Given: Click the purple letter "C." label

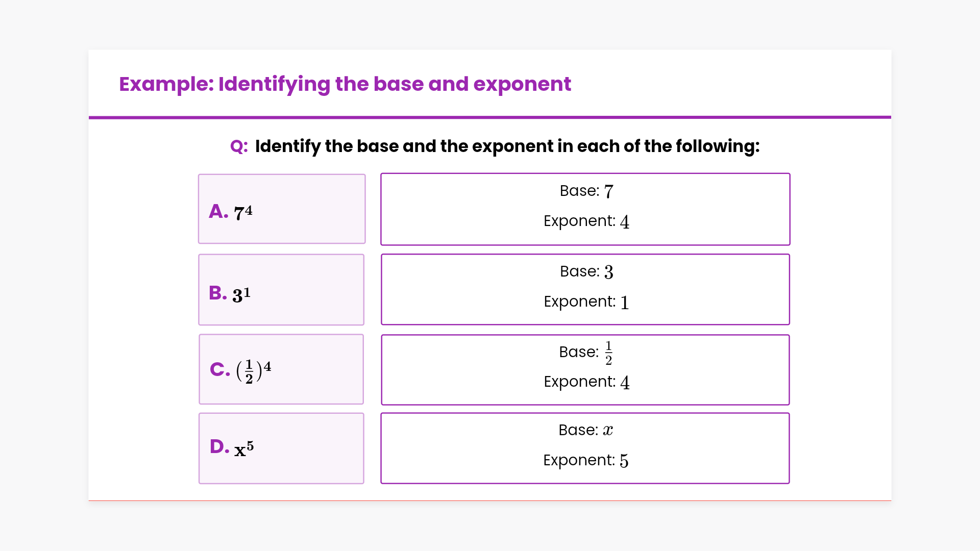Looking at the screenshot, I should pyautogui.click(x=220, y=369).
